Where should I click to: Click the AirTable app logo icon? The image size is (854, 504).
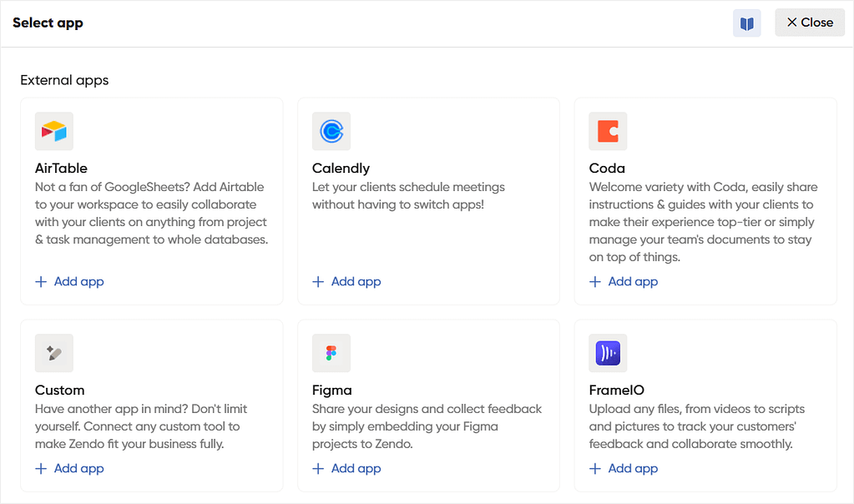coord(54,131)
